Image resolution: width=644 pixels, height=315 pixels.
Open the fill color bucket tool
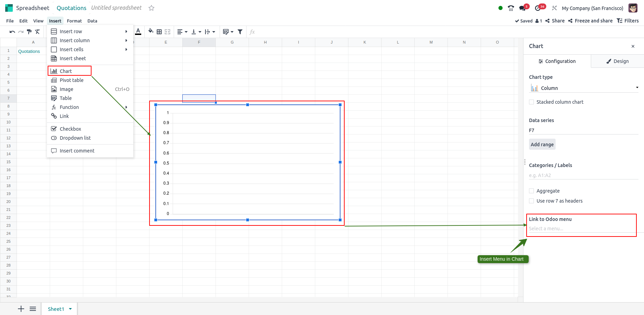coord(151,31)
